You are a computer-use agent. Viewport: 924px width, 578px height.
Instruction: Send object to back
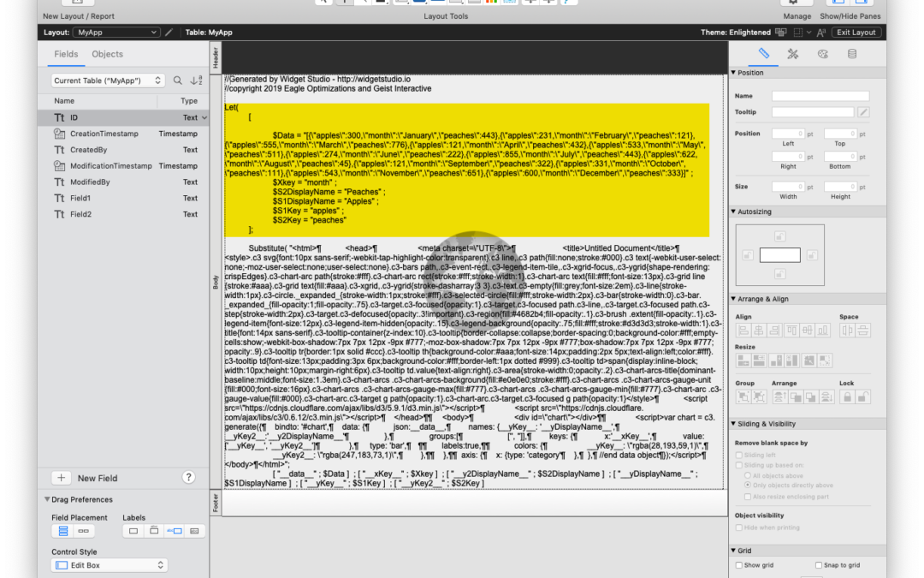[826, 397]
